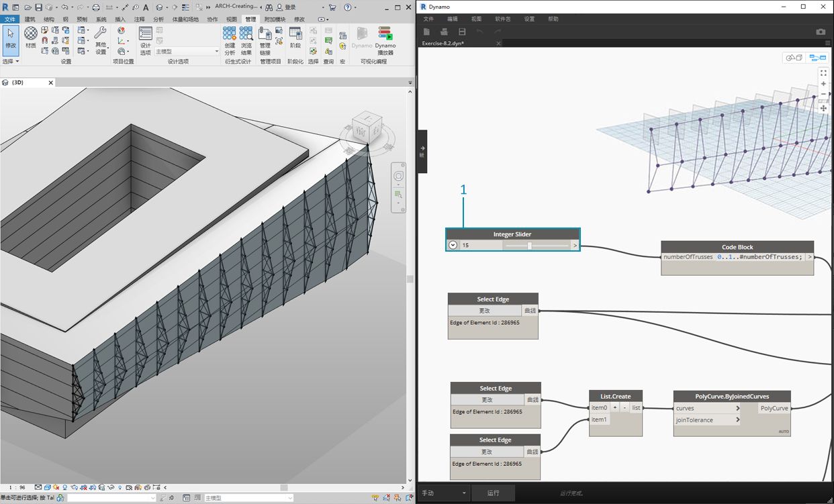
Task: Save the Dynamo graph with save icon
Action: coord(462,32)
